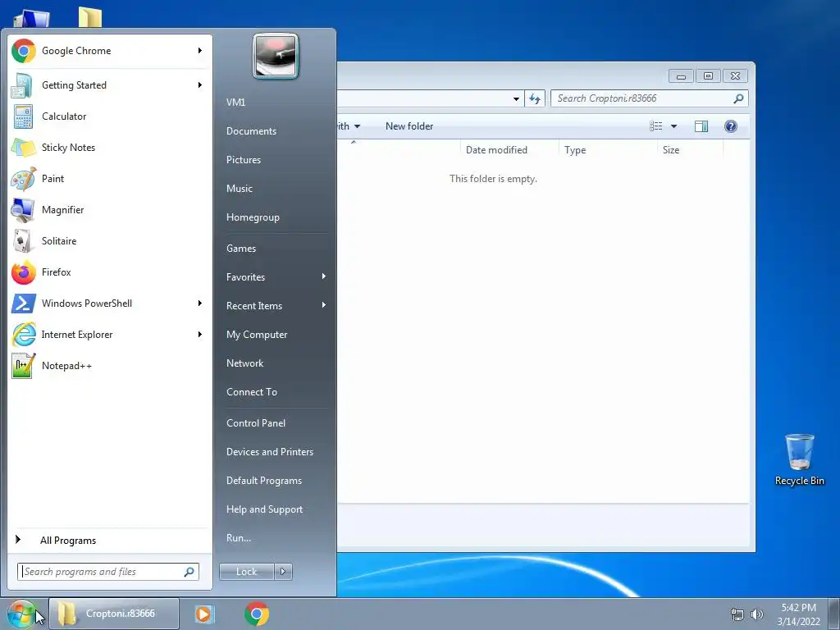This screenshot has height=630, width=840.
Task: Open taskbar clock showing 5:42 PM
Action: pyautogui.click(x=798, y=614)
